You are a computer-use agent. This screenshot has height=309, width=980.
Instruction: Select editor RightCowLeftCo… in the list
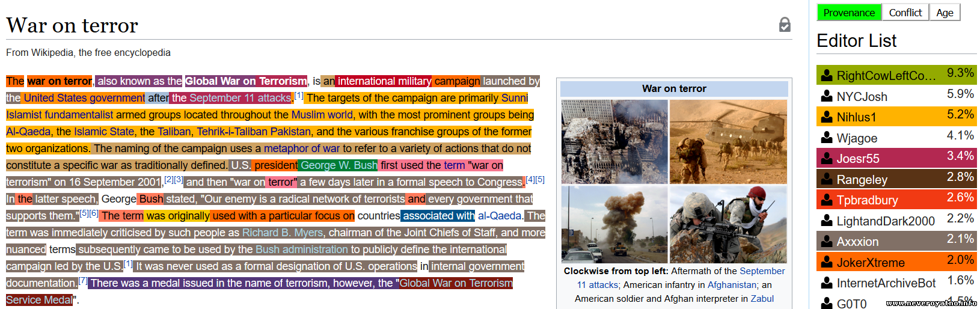[x=896, y=75]
